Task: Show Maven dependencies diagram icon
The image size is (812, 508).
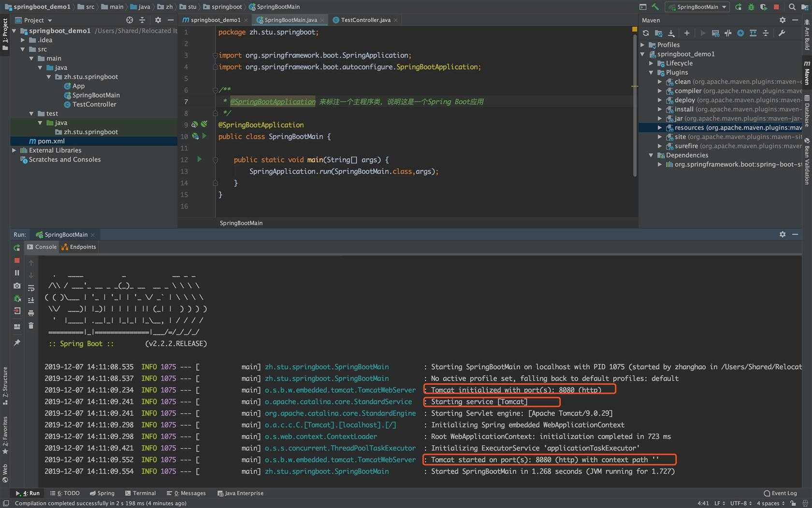Action: [x=753, y=33]
